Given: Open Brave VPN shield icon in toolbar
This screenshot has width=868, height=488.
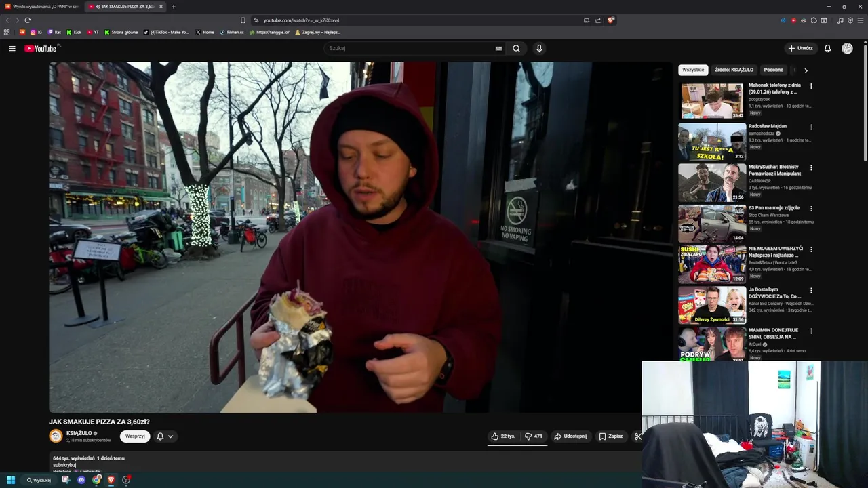Looking at the screenshot, I should (x=850, y=20).
